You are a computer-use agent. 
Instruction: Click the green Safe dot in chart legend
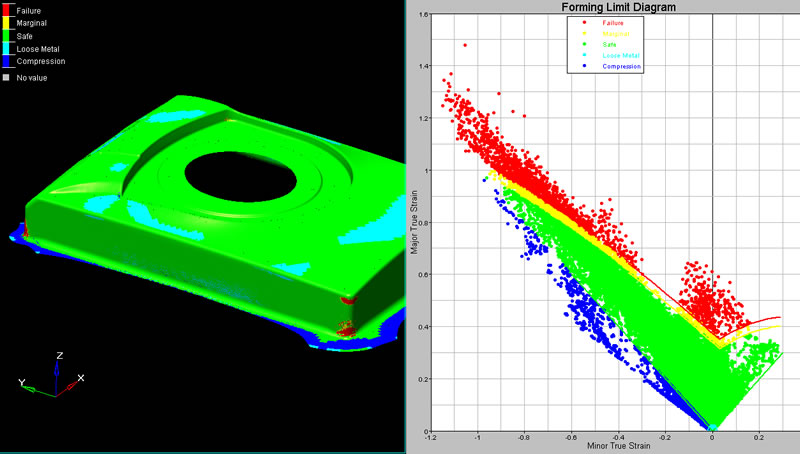pos(583,44)
